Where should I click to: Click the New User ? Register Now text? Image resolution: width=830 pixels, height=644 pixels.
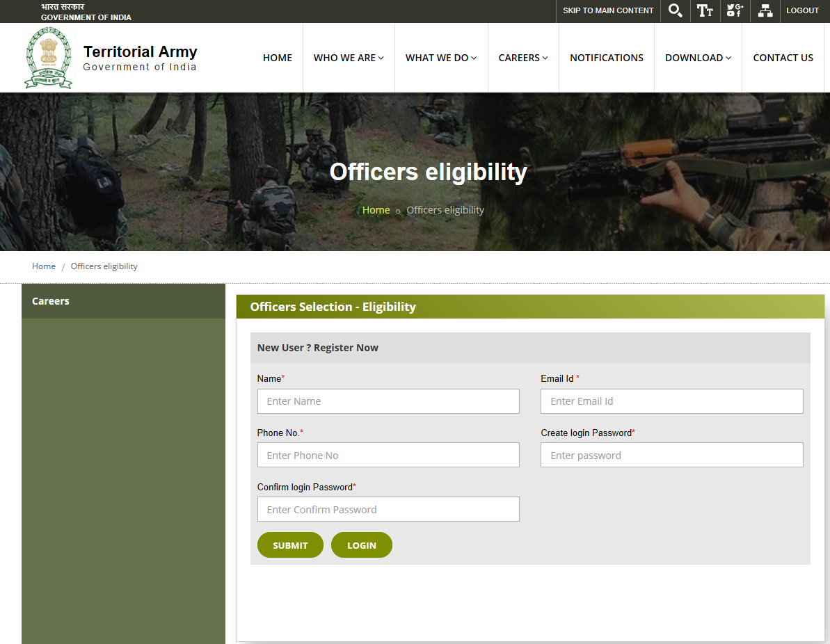click(x=318, y=348)
